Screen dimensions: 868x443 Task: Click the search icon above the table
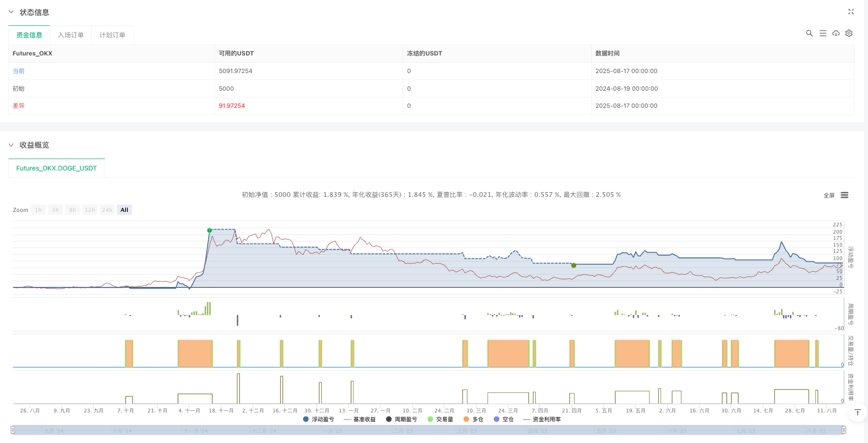pyautogui.click(x=809, y=33)
